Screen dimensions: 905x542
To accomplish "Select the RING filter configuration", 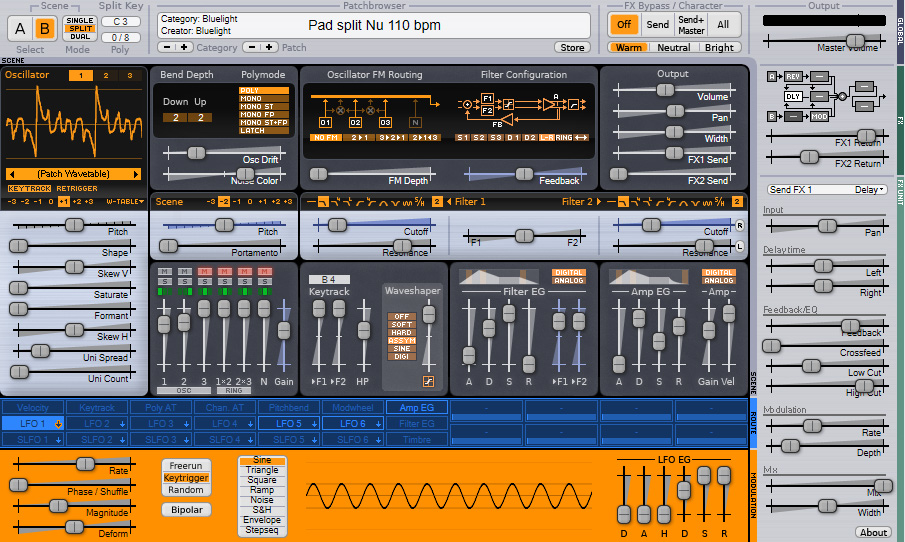I will [564, 137].
